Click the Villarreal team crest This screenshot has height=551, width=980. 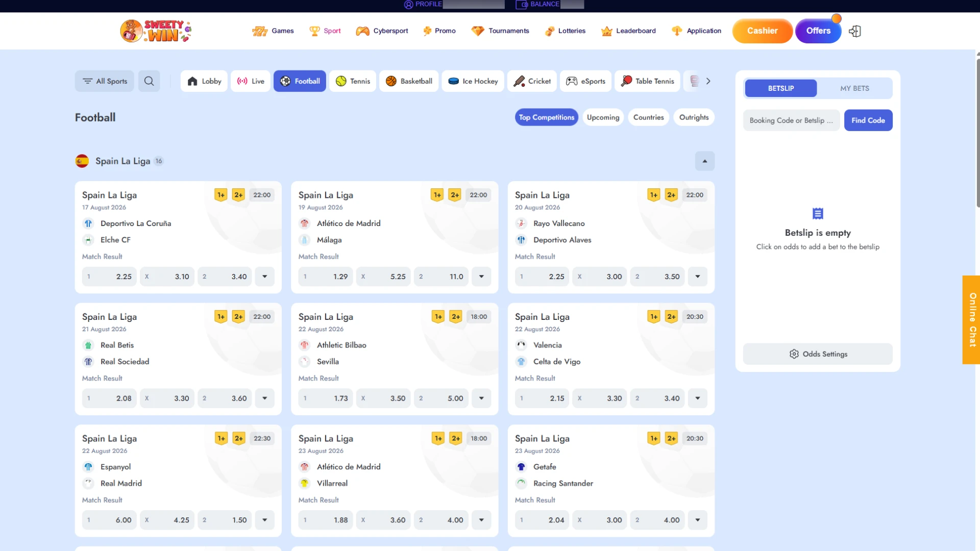(x=305, y=483)
